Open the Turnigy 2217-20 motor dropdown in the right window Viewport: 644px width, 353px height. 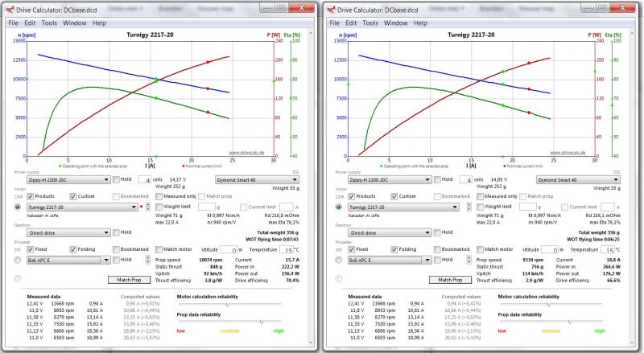pos(403,207)
